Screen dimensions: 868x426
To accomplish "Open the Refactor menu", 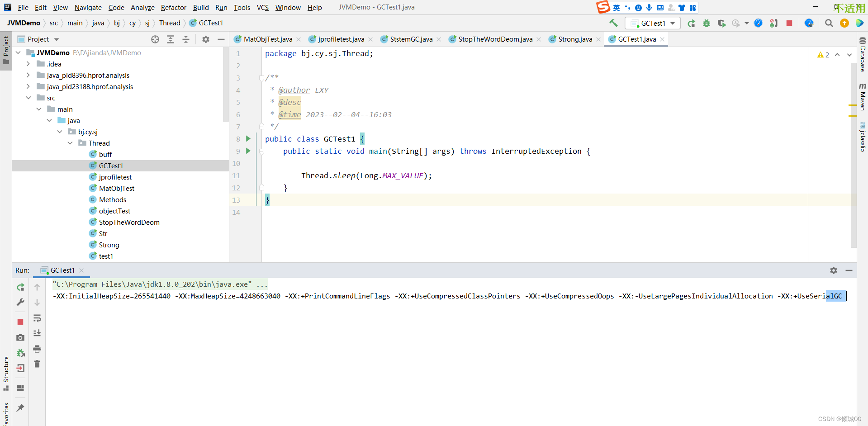I will click(x=173, y=7).
